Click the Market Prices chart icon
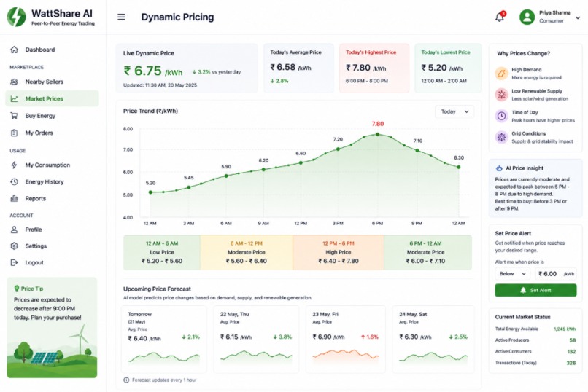Viewport: 588px width, 392px height. coord(15,99)
